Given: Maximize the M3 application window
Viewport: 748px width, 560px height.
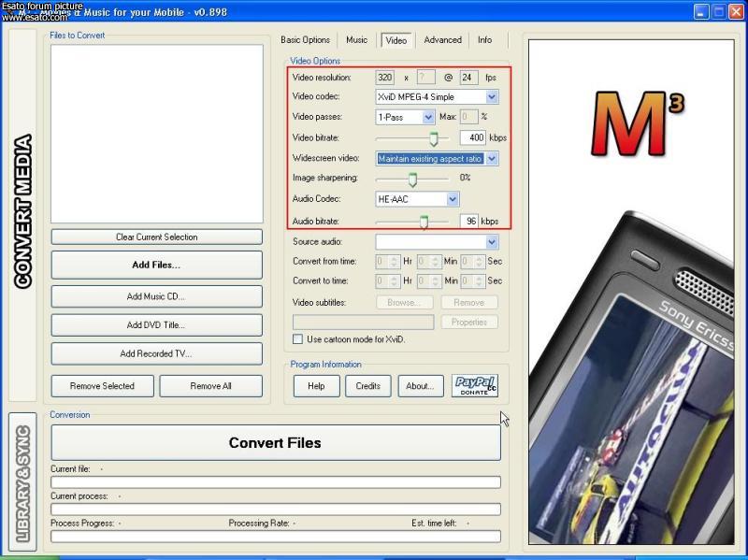Looking at the screenshot, I should (x=718, y=11).
